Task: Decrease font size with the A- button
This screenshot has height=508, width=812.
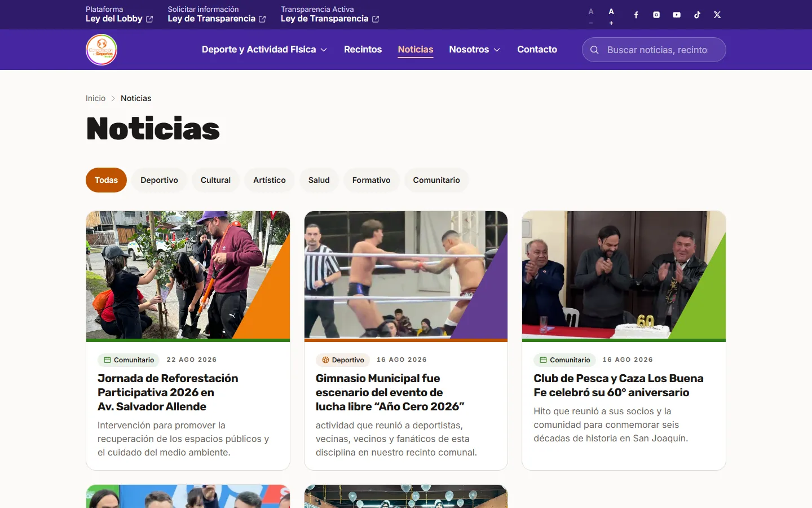Action: tap(591, 15)
